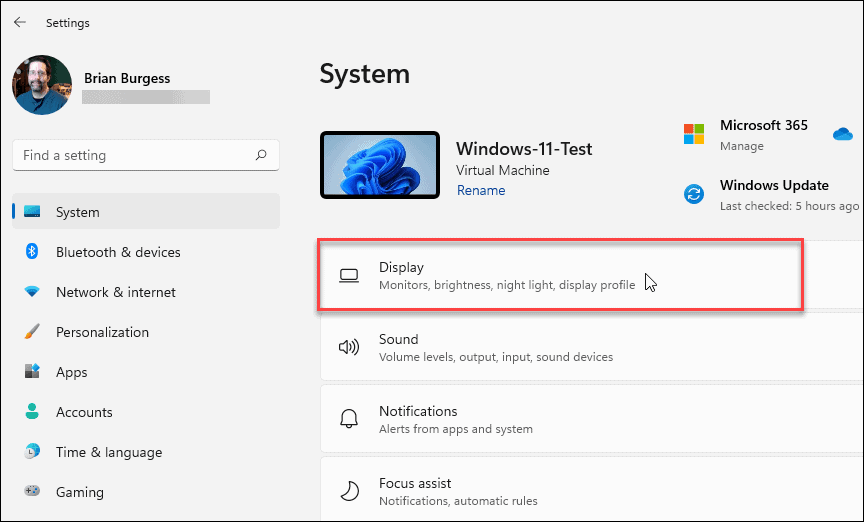Click the Windows-11-Test device name
The height and width of the screenshot is (522, 864).
click(524, 149)
